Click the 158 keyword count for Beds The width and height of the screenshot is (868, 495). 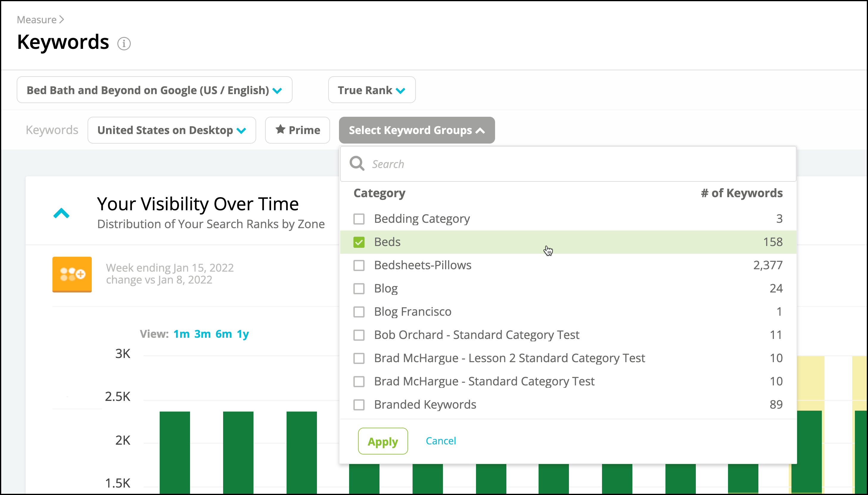pos(773,242)
